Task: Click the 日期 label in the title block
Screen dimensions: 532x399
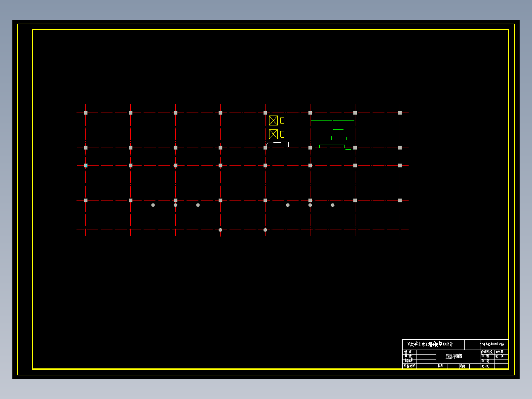Action: coord(441,366)
